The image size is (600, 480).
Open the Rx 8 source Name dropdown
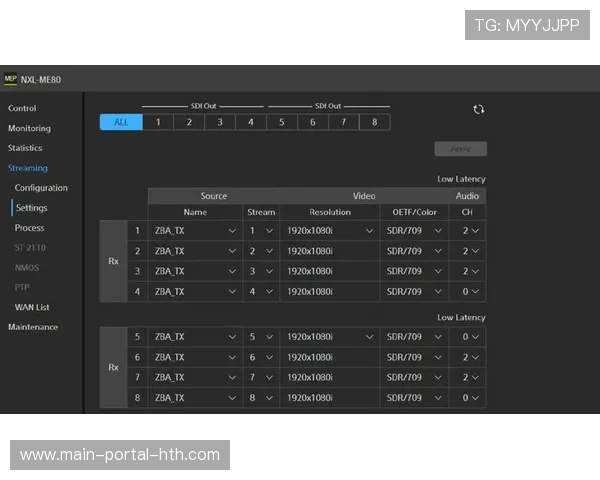[195, 397]
